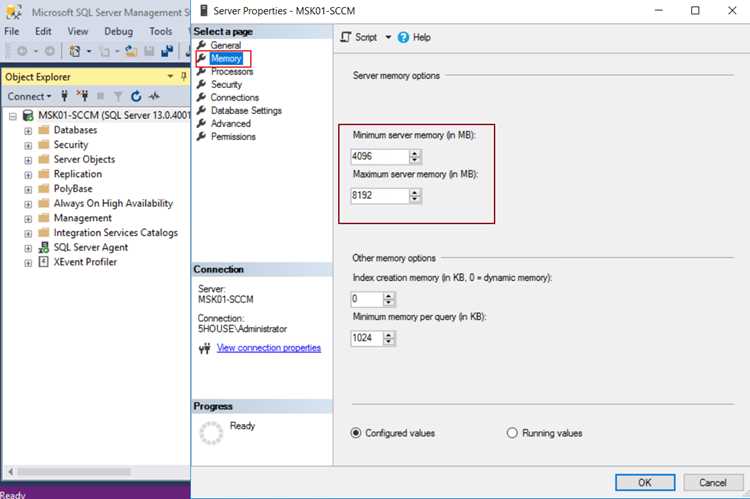Click the MSK01-SCCM server icon in tree

(x=28, y=115)
